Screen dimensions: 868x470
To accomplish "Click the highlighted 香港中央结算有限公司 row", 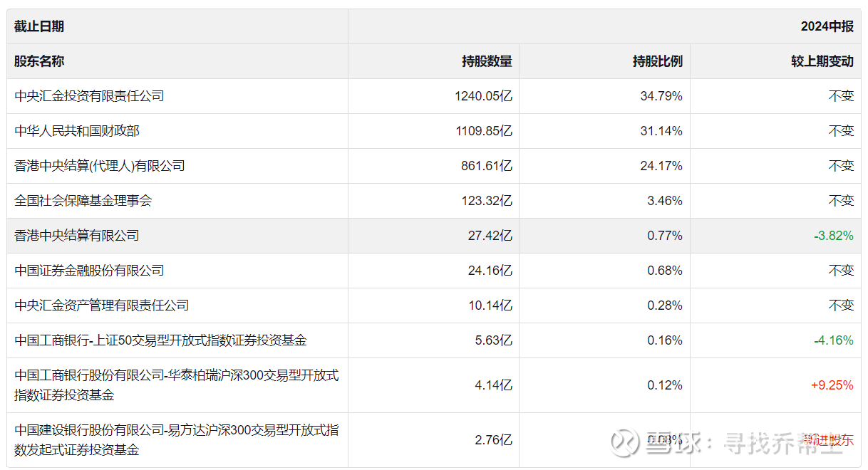I will click(77, 236).
